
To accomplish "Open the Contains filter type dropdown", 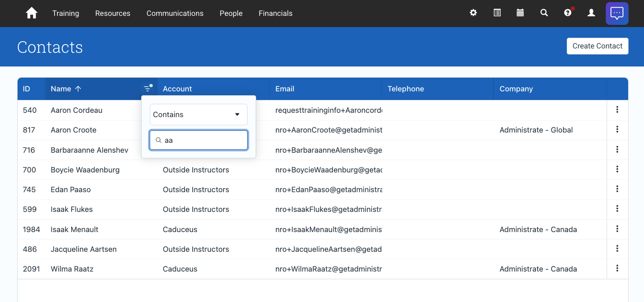I will click(199, 115).
